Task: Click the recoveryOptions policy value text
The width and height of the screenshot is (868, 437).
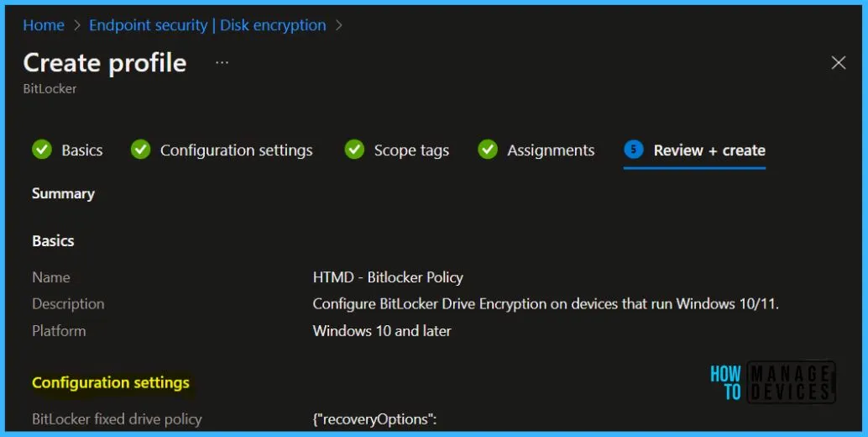Action: coord(374,419)
